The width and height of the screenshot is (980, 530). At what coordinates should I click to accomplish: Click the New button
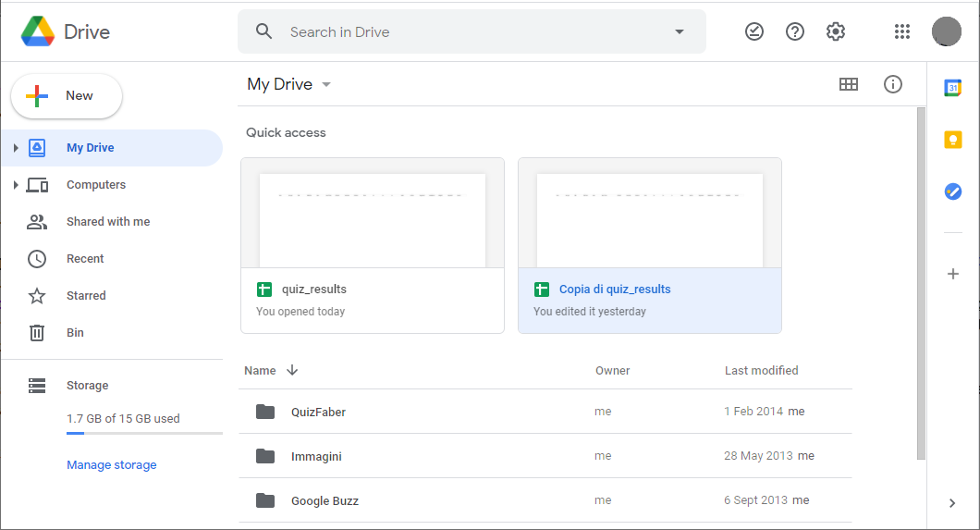(x=67, y=96)
